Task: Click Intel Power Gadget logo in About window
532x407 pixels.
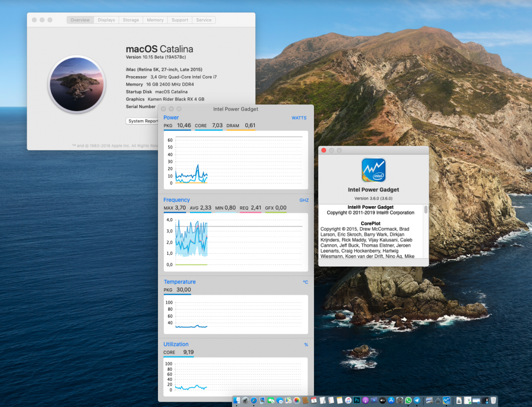Action: coord(373,170)
